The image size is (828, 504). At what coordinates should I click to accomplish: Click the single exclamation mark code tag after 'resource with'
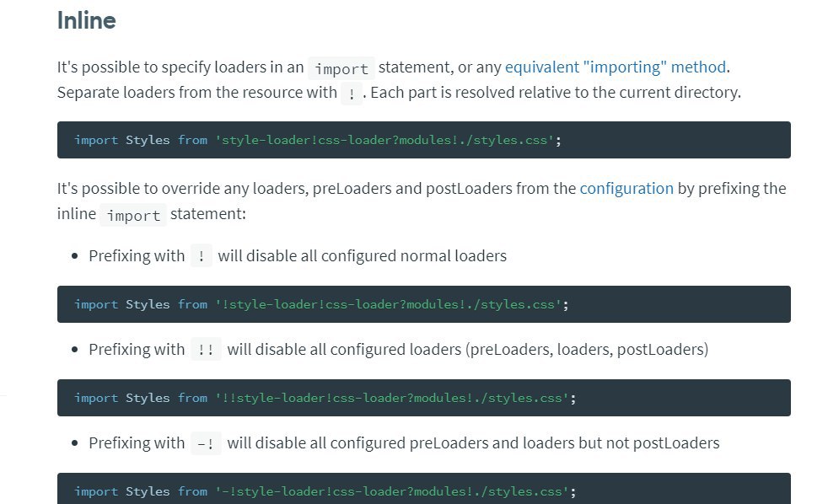[352, 94]
